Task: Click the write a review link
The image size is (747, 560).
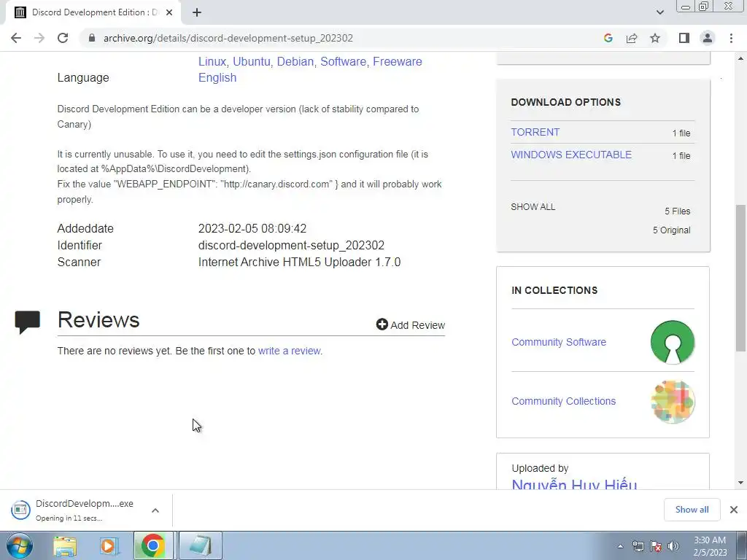Action: click(x=289, y=351)
